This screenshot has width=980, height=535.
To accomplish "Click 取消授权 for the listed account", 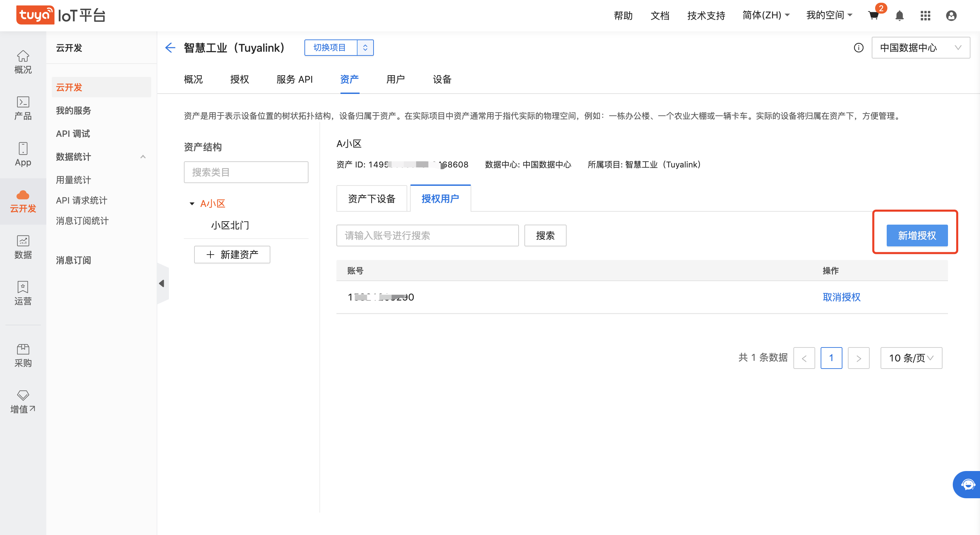I will pyautogui.click(x=841, y=297).
